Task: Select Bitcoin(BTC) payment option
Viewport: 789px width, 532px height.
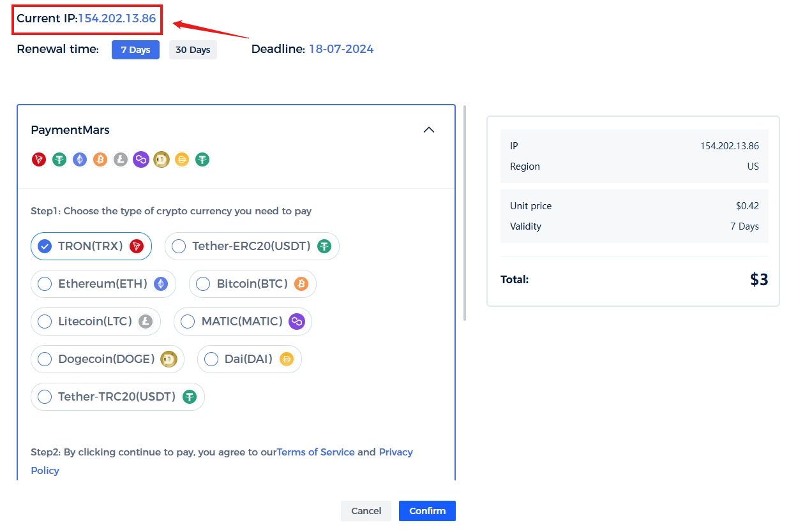Action: (x=204, y=284)
